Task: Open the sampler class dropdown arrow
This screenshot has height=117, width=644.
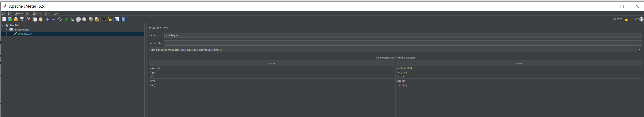Action: (x=639, y=50)
